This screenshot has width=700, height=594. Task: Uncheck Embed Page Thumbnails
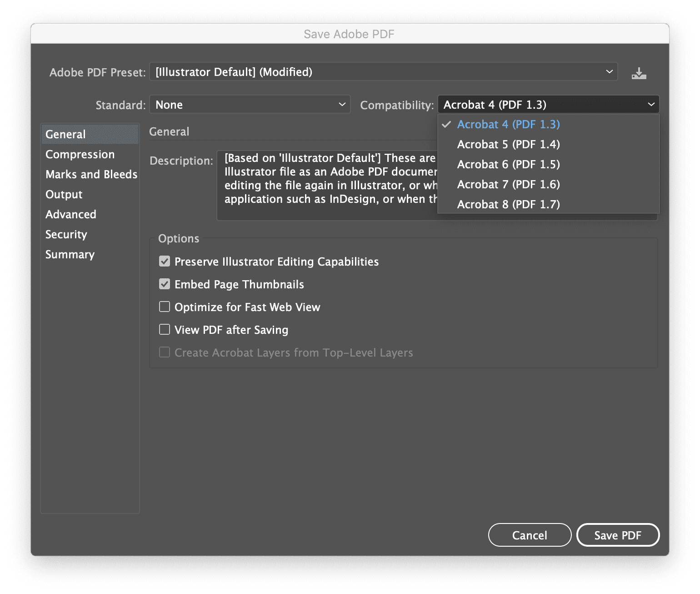tap(165, 284)
